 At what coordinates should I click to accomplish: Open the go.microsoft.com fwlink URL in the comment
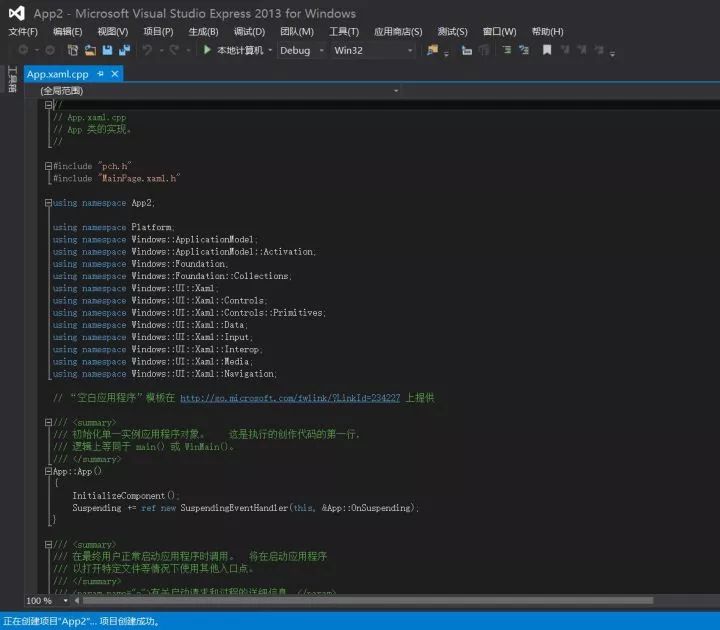click(x=290, y=398)
